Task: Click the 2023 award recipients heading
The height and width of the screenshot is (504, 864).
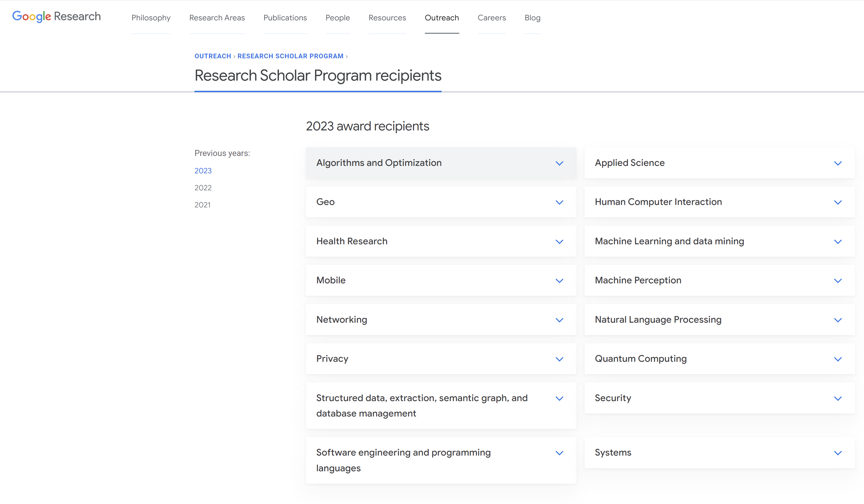Action: coord(367,126)
